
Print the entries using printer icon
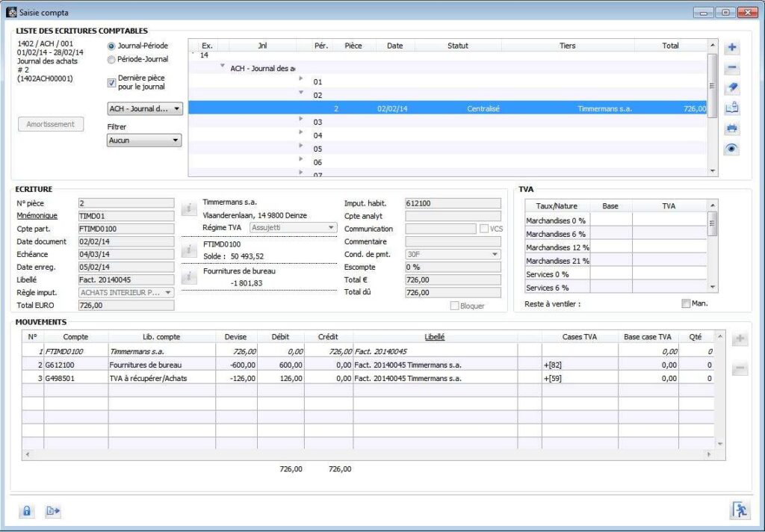731,129
